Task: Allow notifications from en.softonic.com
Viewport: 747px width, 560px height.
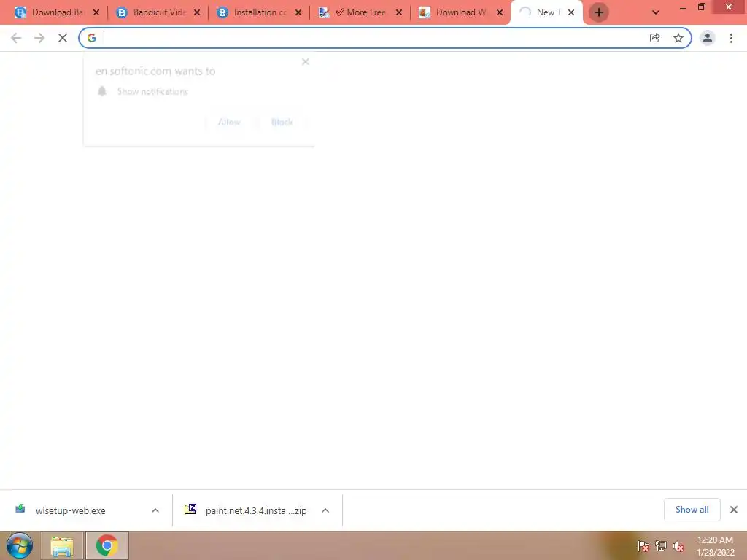Action: 229,122
